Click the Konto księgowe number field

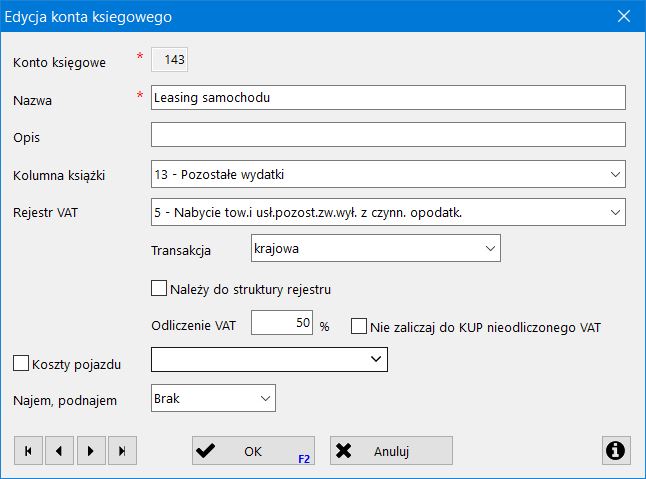click(x=170, y=60)
